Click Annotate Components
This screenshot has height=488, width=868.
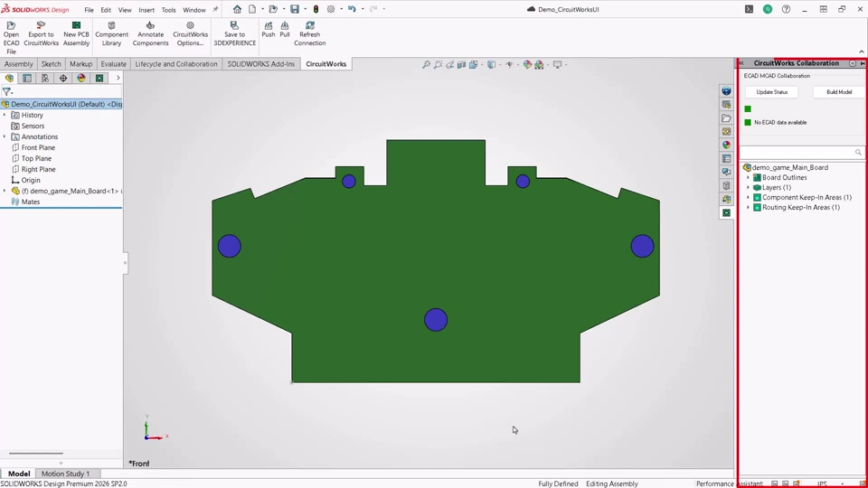tap(150, 33)
